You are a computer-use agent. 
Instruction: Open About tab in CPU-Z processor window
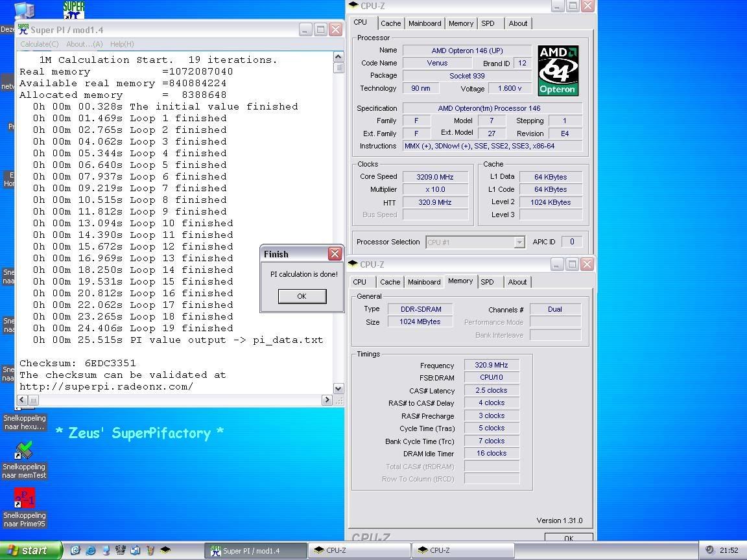click(518, 23)
